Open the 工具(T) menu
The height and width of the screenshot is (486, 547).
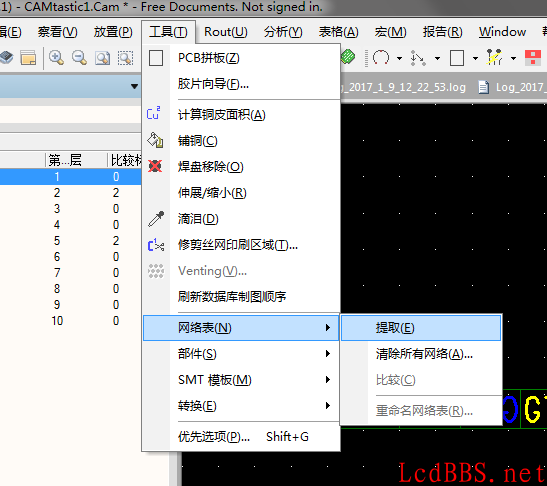tap(168, 32)
